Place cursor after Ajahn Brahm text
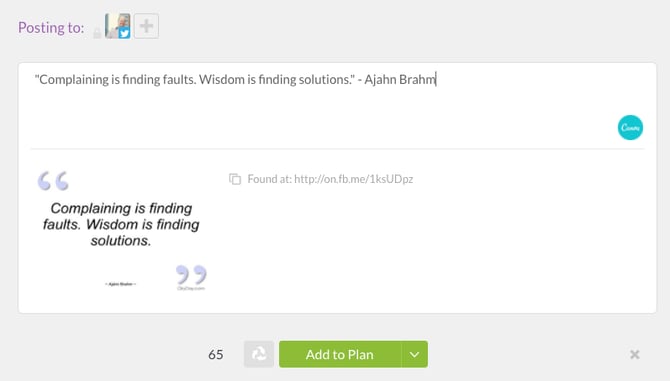 436,79
